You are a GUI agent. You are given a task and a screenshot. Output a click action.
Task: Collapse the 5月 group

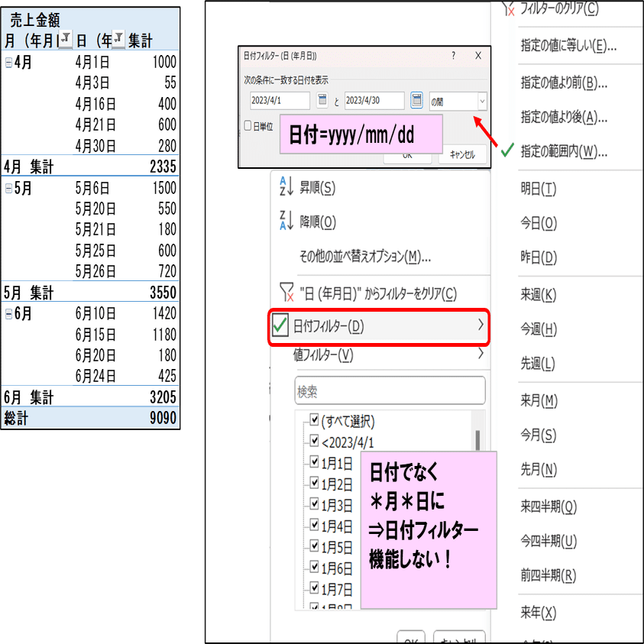[x=8, y=189]
